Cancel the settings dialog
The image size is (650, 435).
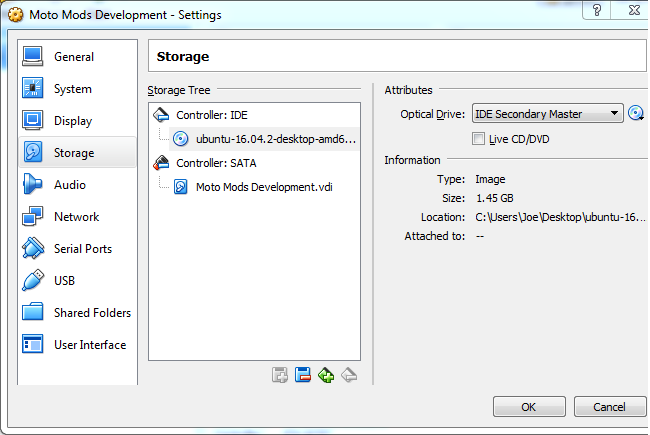609,407
